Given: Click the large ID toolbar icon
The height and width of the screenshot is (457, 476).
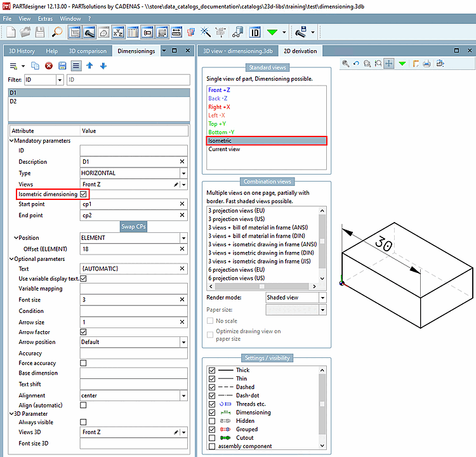Looking at the screenshot, I should point(255,32).
